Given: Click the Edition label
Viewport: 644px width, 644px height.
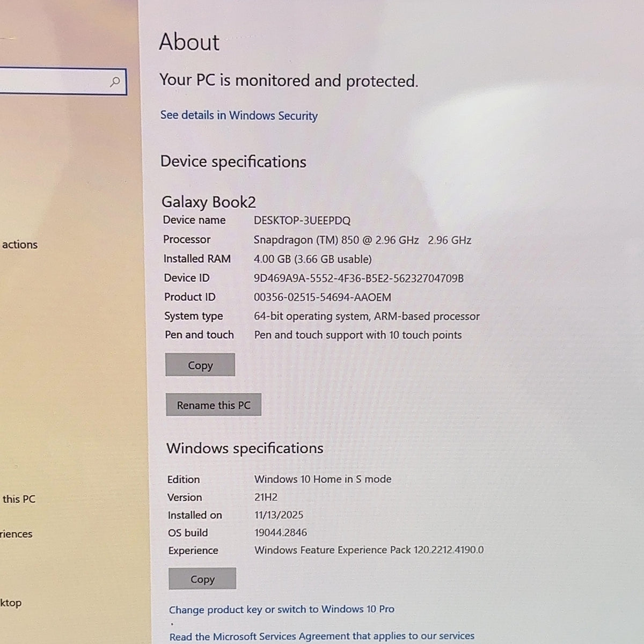Looking at the screenshot, I should (184, 480).
